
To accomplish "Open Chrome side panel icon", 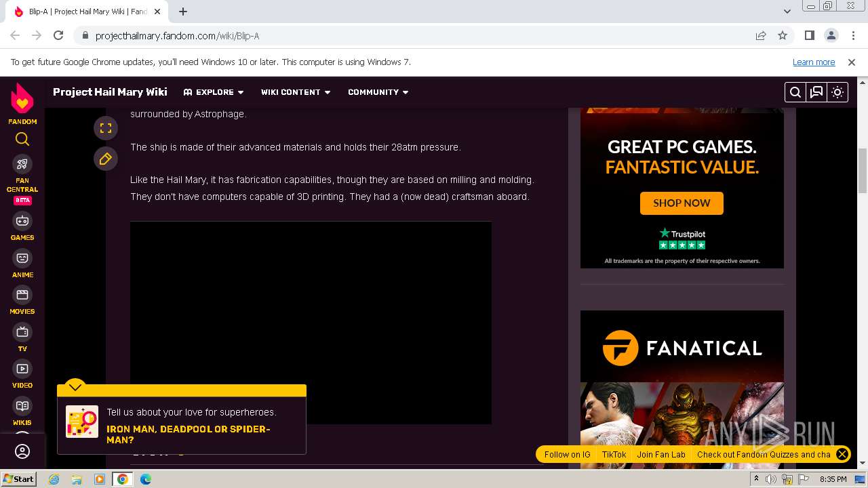I will click(809, 35).
